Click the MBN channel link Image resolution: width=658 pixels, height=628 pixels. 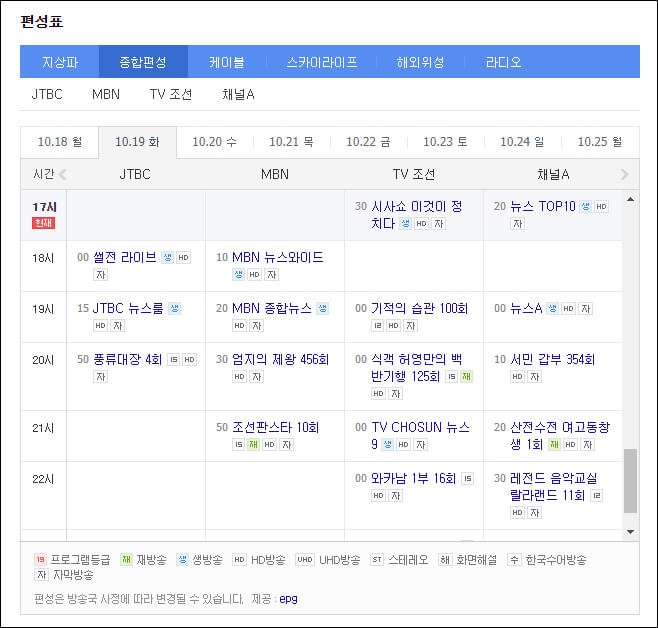(106, 94)
